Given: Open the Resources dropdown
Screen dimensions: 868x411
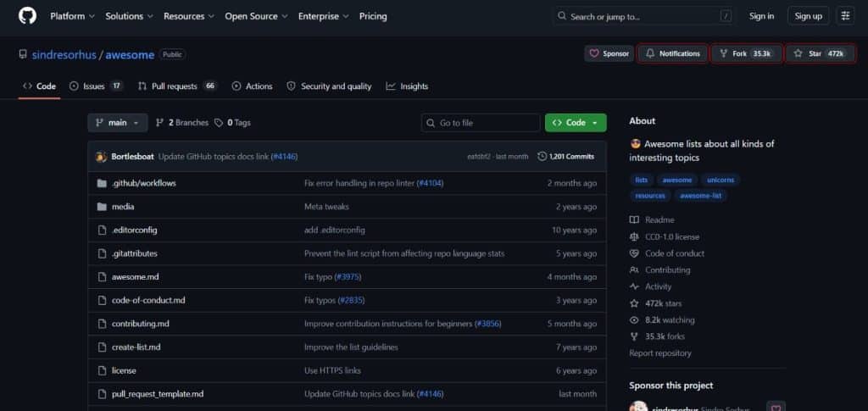Looking at the screenshot, I should point(189,16).
